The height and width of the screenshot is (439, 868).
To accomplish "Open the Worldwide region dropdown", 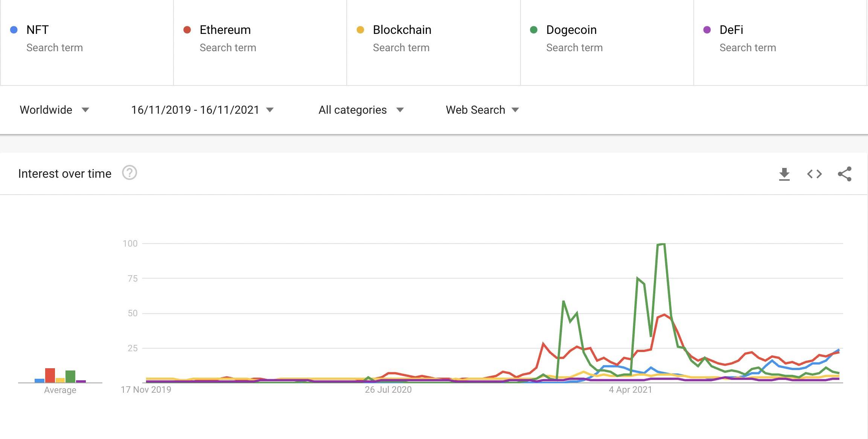I will (54, 110).
